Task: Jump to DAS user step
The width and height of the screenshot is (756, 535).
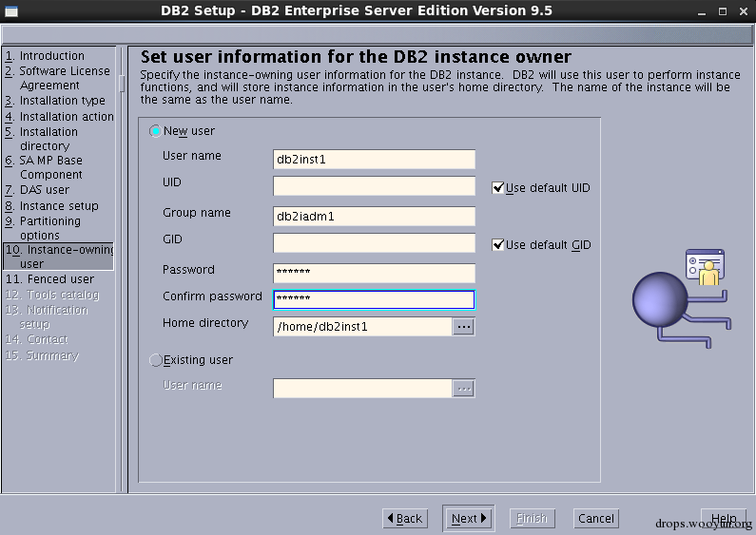Action: click(x=37, y=190)
